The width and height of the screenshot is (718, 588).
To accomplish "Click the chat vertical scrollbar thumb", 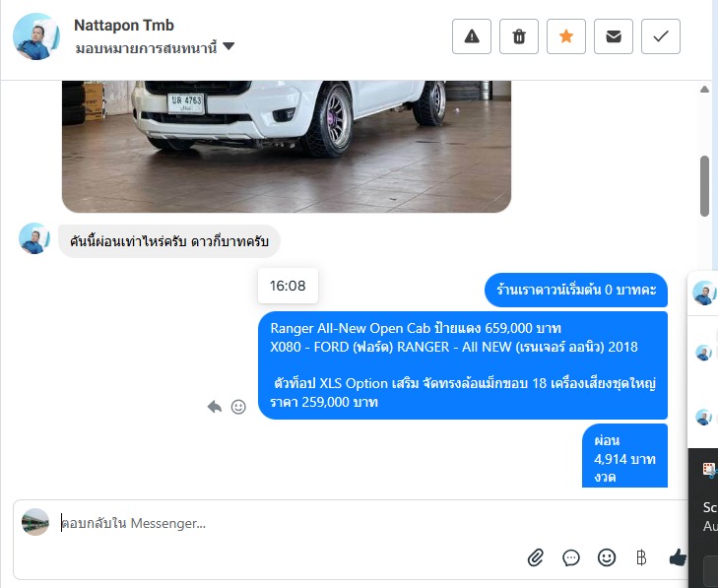I will [x=705, y=186].
